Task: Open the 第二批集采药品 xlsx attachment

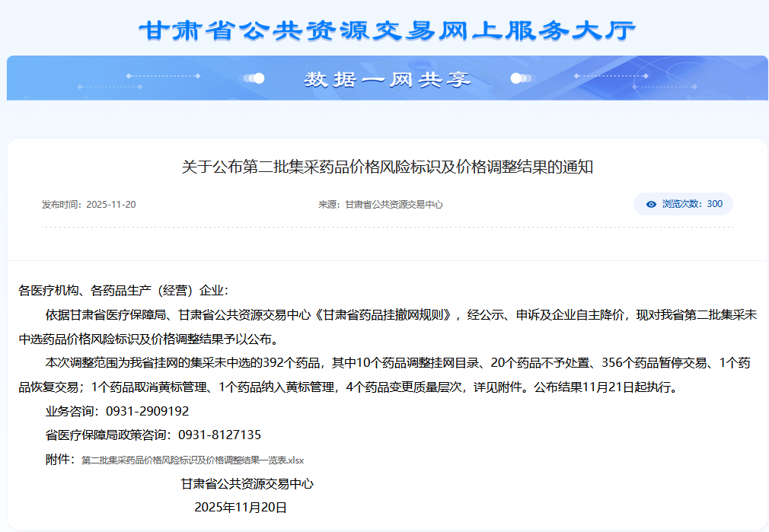Action: coord(193,460)
